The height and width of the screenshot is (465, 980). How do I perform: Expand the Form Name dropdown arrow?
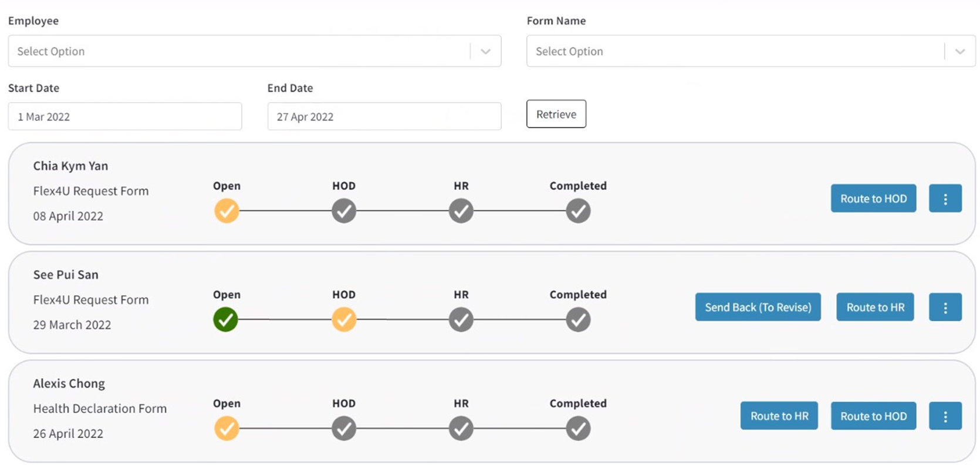click(959, 51)
